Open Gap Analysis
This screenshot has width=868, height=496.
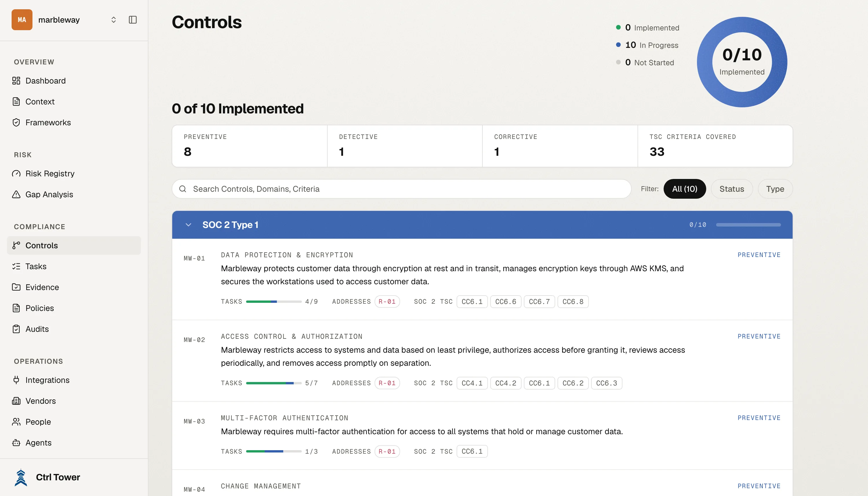point(74,194)
